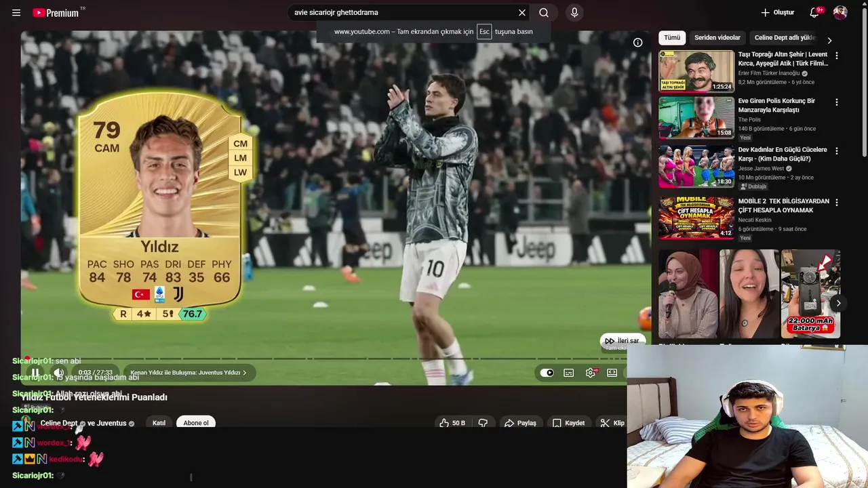Open the player settings gear

[x=591, y=373]
